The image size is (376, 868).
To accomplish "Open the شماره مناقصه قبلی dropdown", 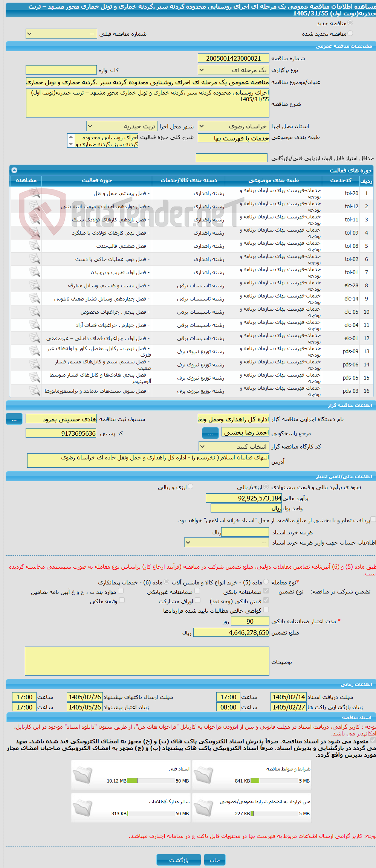I will [61, 34].
